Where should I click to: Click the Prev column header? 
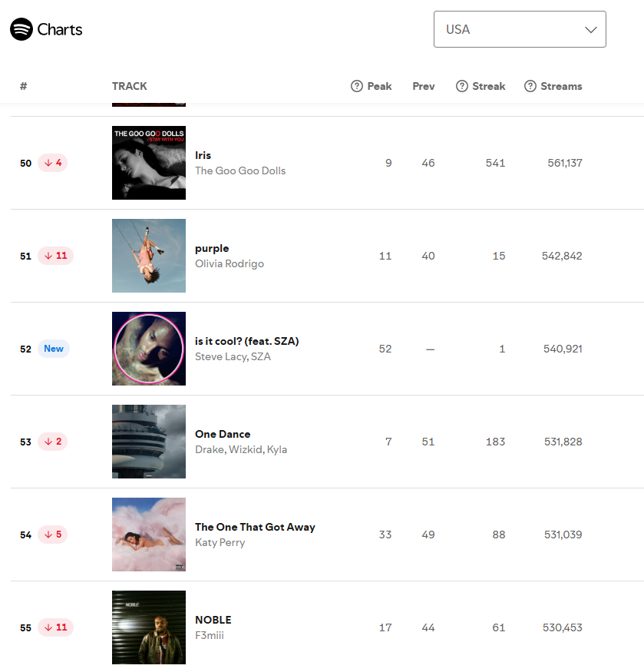point(424,86)
